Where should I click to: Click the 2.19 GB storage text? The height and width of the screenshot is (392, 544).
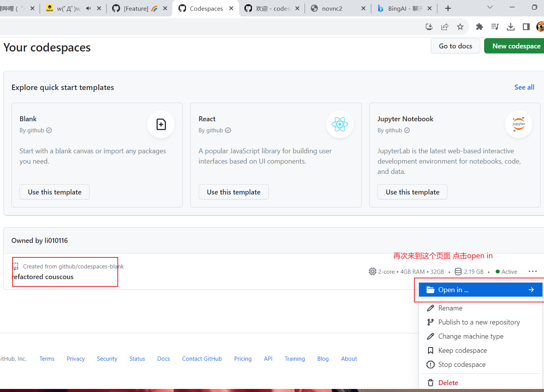coord(473,272)
